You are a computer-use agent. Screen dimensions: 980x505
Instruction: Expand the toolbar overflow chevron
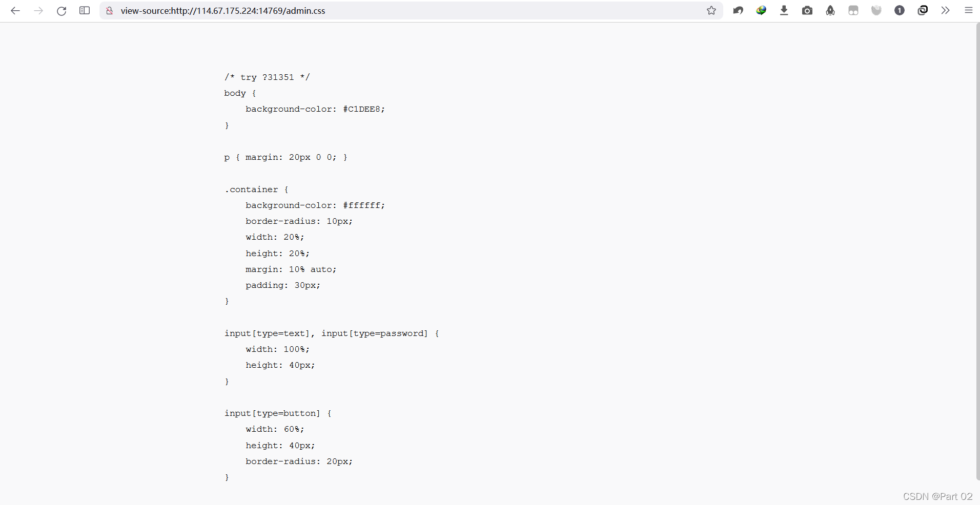pos(946,10)
